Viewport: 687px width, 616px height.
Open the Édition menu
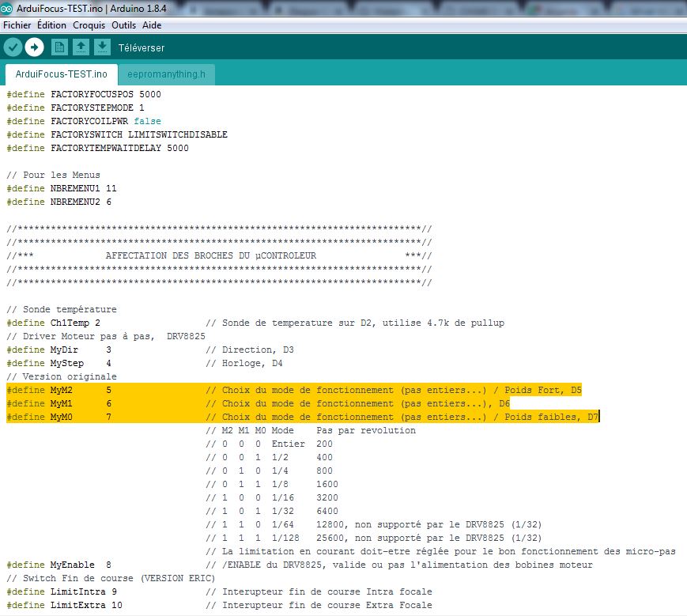[x=51, y=25]
